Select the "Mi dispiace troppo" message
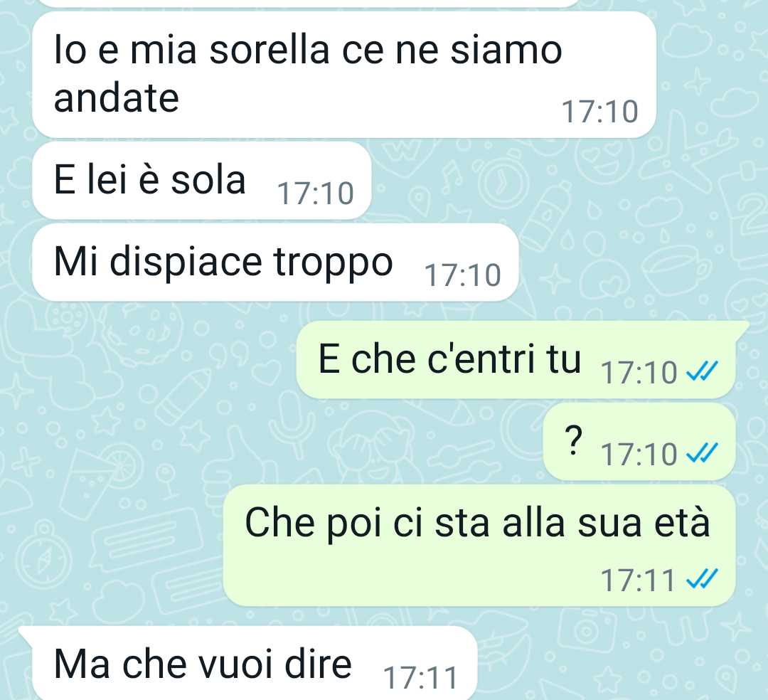Viewport: 768px width, 700px height. (x=275, y=262)
